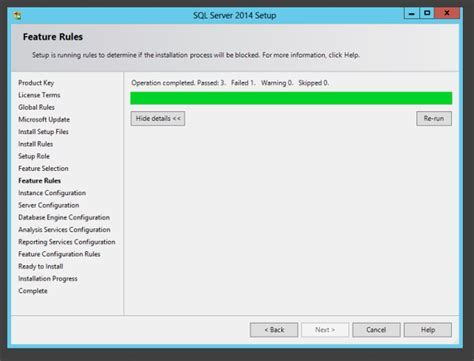Select the Product Key step
The width and height of the screenshot is (474, 361).
[36, 83]
